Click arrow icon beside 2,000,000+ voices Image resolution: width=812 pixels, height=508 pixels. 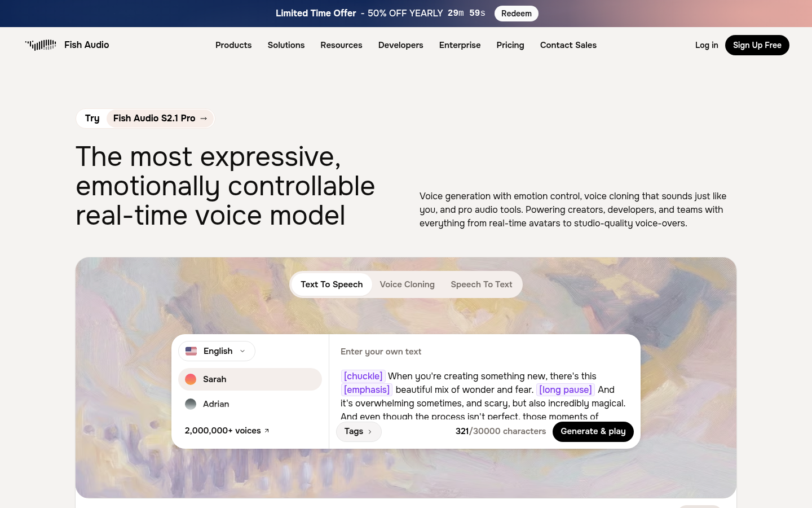click(267, 431)
